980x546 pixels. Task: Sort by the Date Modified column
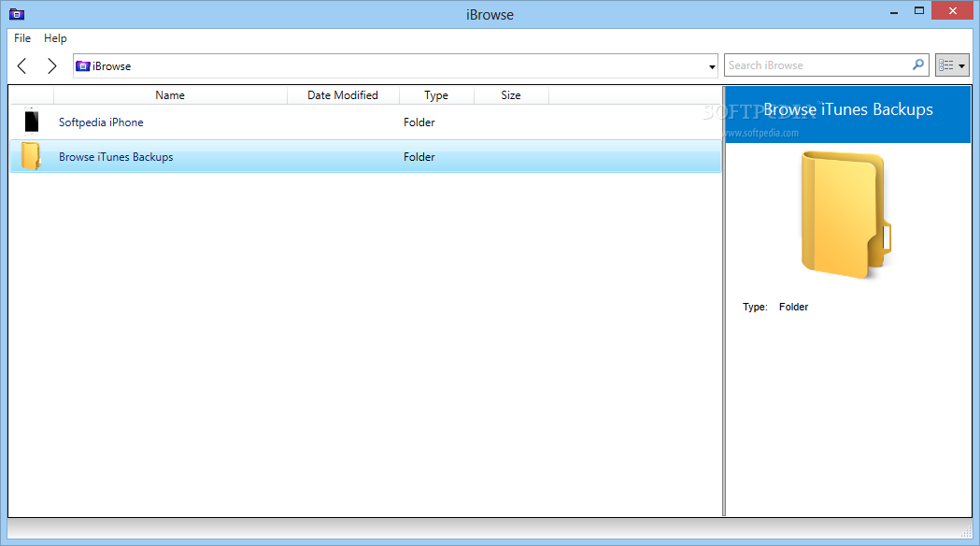pos(343,95)
